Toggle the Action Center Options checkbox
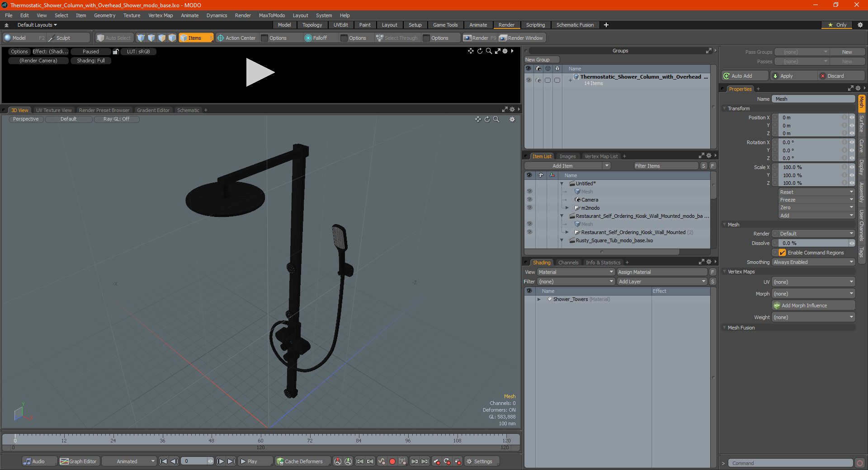 click(265, 38)
